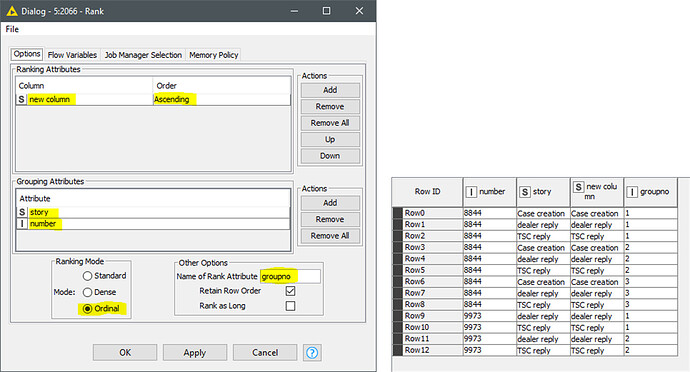Image resolution: width=690 pixels, height=372 pixels.
Task: Click the Name of Rank Attribute field
Action: click(x=290, y=276)
